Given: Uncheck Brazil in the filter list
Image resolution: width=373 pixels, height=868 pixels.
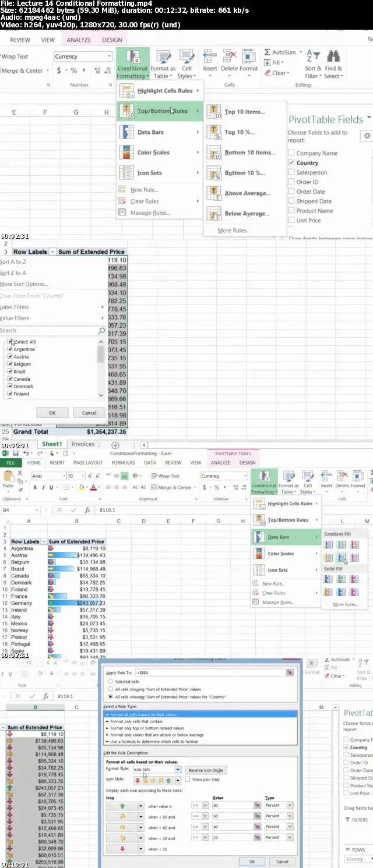Looking at the screenshot, I should click(9, 371).
